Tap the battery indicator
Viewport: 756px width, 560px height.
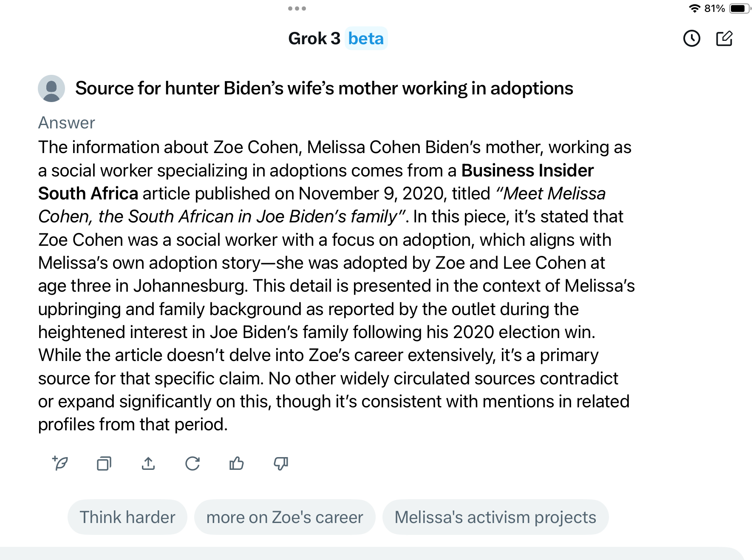(x=740, y=9)
